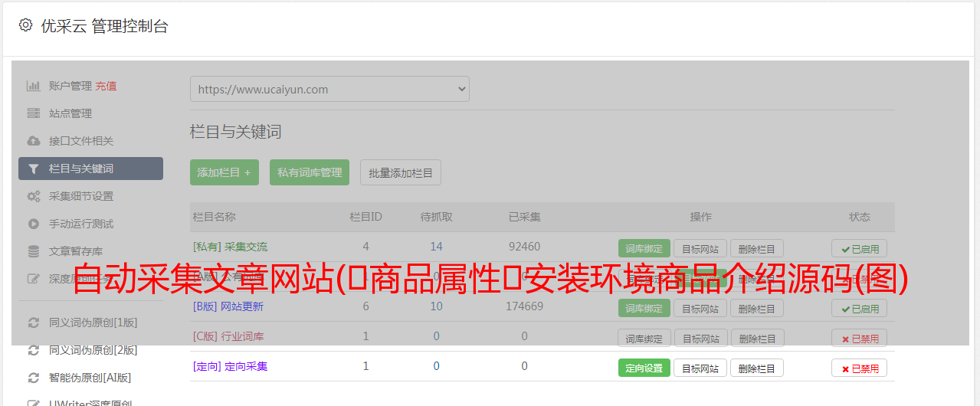
Task: Click the 状态 column header
Action: tap(860, 217)
